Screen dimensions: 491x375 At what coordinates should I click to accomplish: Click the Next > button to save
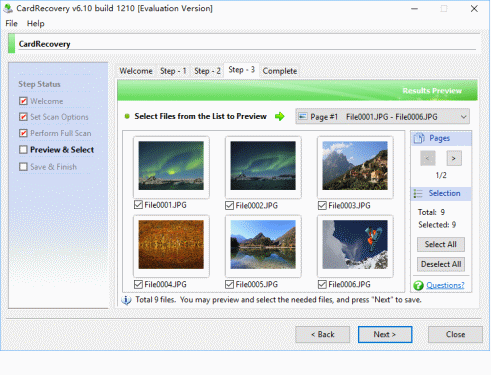tap(385, 334)
